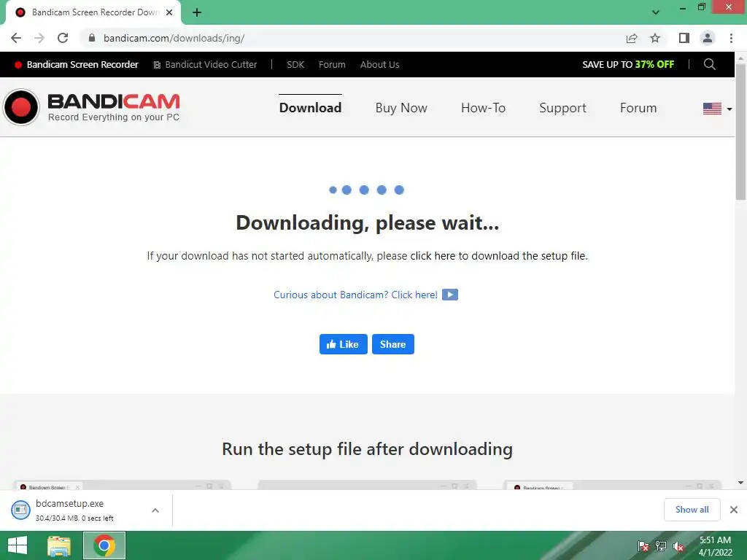Open Chrome three-dot menu

731,38
